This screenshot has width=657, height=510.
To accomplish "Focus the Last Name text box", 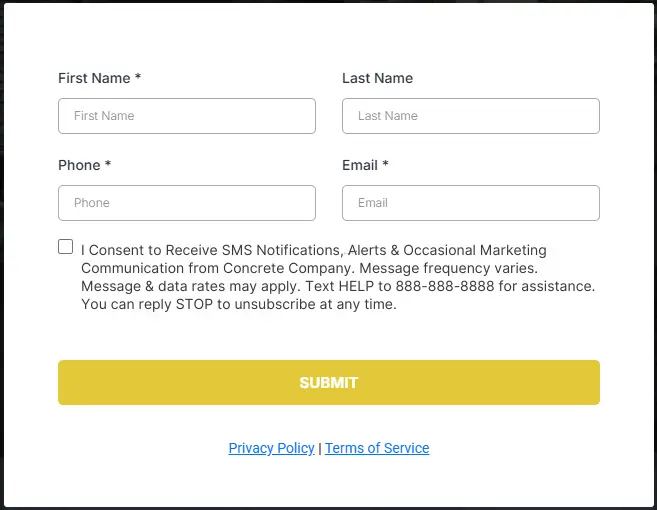I will coord(470,116).
